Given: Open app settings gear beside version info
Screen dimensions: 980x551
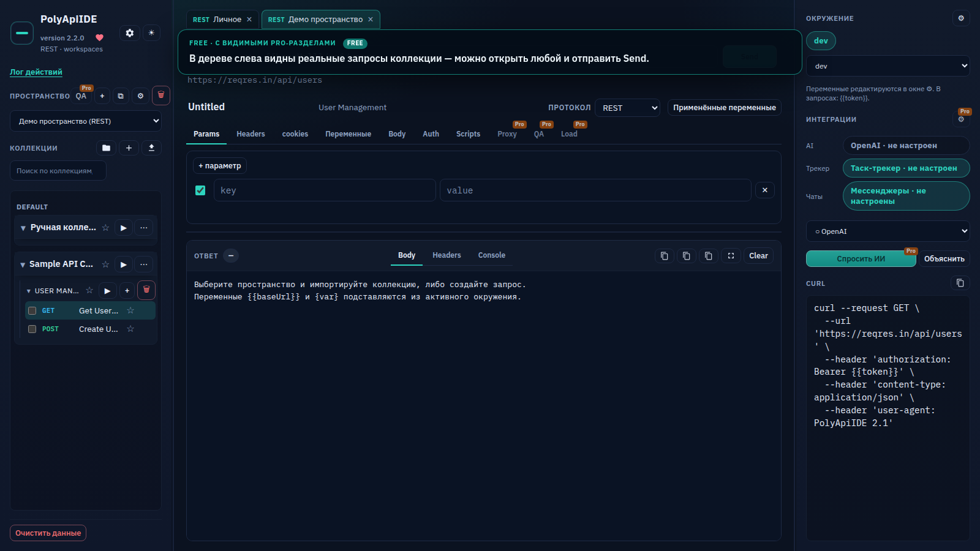Looking at the screenshot, I should point(129,33).
